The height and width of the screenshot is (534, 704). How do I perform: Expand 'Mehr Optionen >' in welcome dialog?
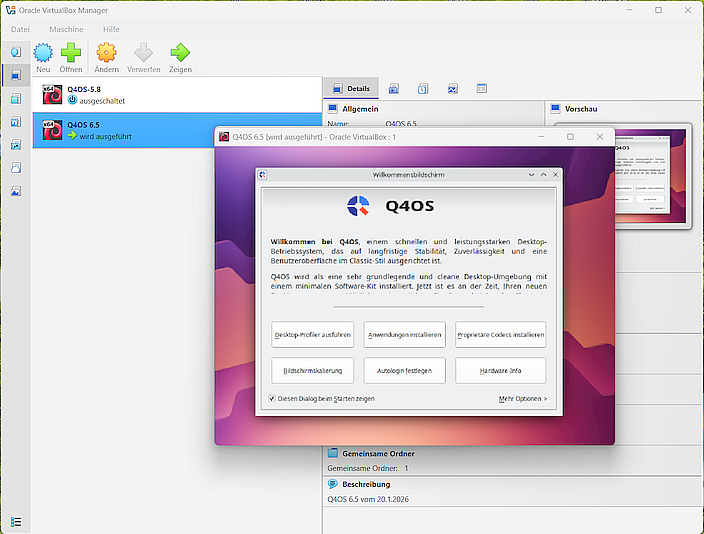click(x=522, y=398)
